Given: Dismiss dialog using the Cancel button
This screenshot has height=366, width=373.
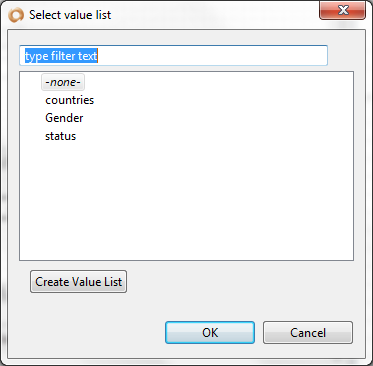Looking at the screenshot, I should pyautogui.click(x=308, y=332).
